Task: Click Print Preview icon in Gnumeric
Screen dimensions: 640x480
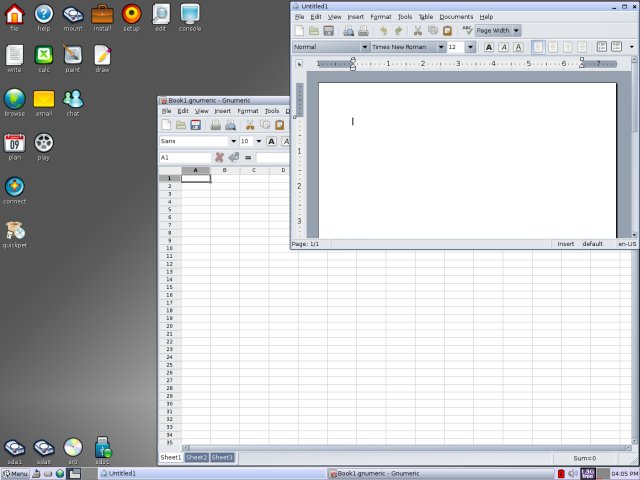Action: (231, 125)
